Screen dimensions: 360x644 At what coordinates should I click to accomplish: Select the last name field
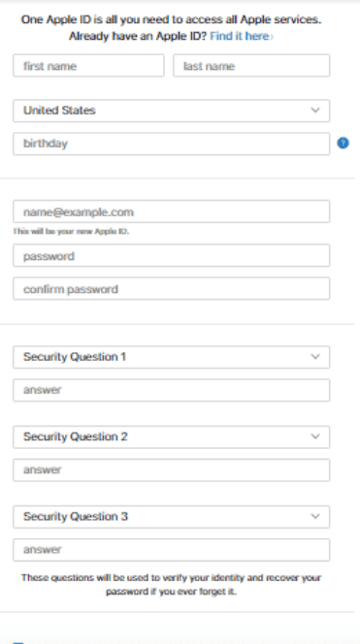click(x=251, y=65)
